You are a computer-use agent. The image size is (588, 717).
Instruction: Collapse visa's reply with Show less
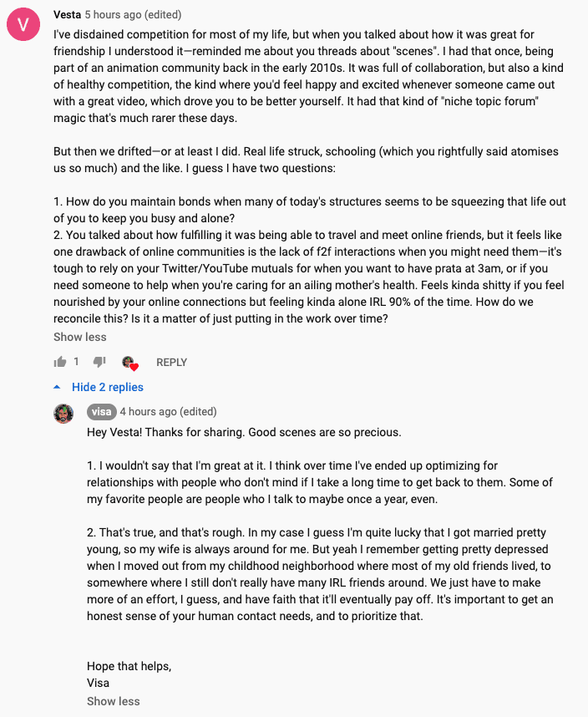[114, 701]
